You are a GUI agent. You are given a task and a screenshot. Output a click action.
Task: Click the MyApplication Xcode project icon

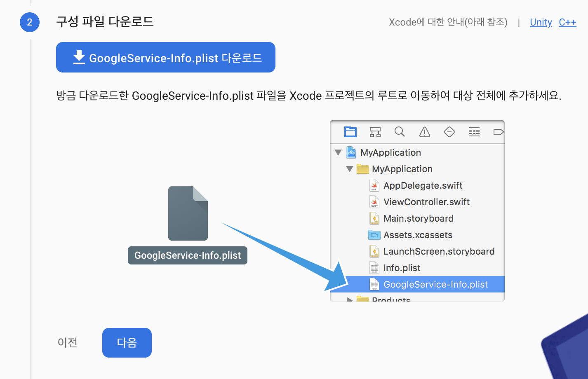(351, 152)
